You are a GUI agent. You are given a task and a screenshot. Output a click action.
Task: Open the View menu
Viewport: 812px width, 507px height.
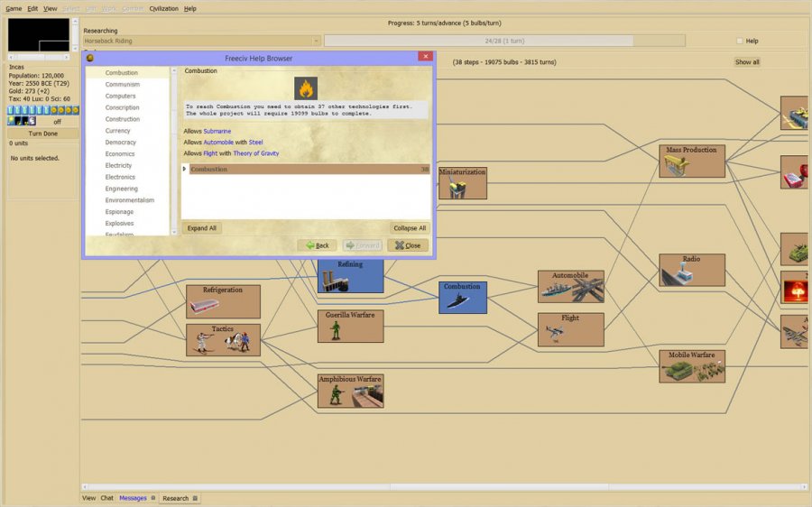point(51,8)
